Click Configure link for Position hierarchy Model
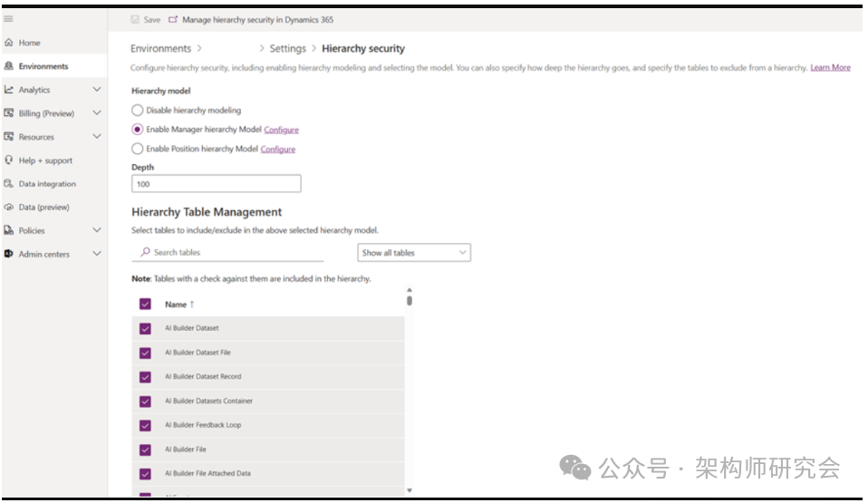The height and width of the screenshot is (503, 868). click(278, 149)
